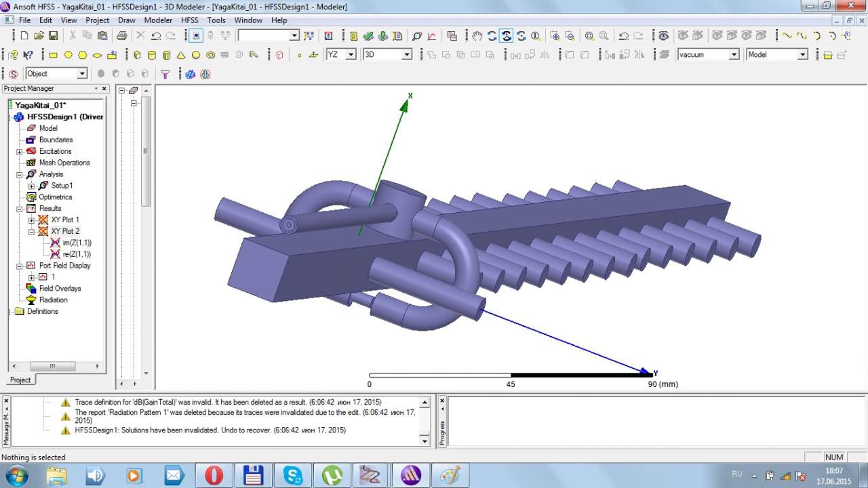Select the Pan hand tool
This screenshot has width=868, height=488.
pyautogui.click(x=477, y=36)
